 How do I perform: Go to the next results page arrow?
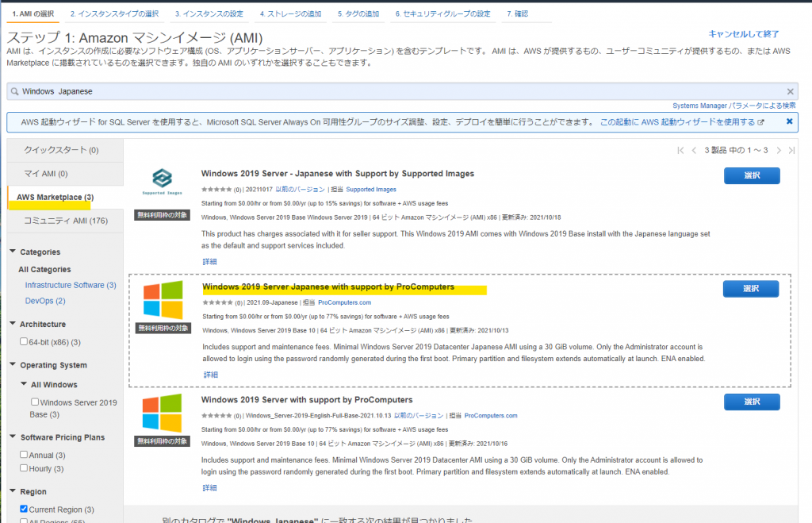pos(779,150)
